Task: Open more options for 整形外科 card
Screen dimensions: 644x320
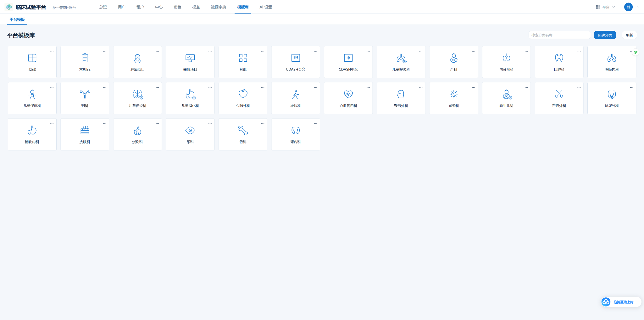Action: coord(421,87)
